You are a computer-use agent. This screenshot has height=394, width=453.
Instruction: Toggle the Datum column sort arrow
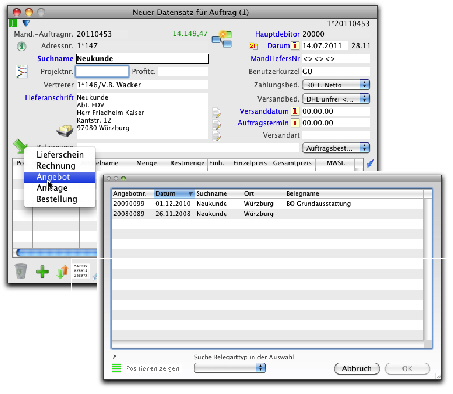191,194
